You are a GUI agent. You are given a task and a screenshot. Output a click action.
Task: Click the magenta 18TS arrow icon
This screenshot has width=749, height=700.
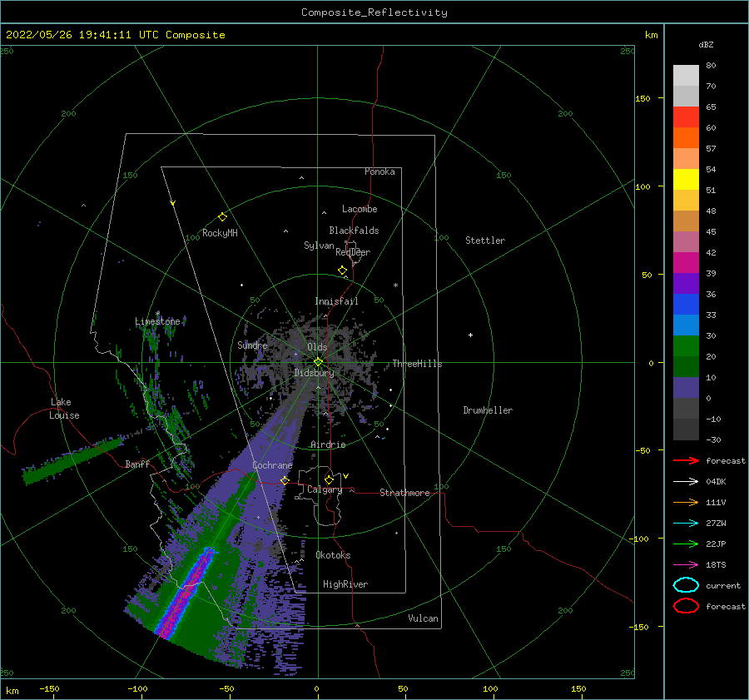[x=686, y=565]
